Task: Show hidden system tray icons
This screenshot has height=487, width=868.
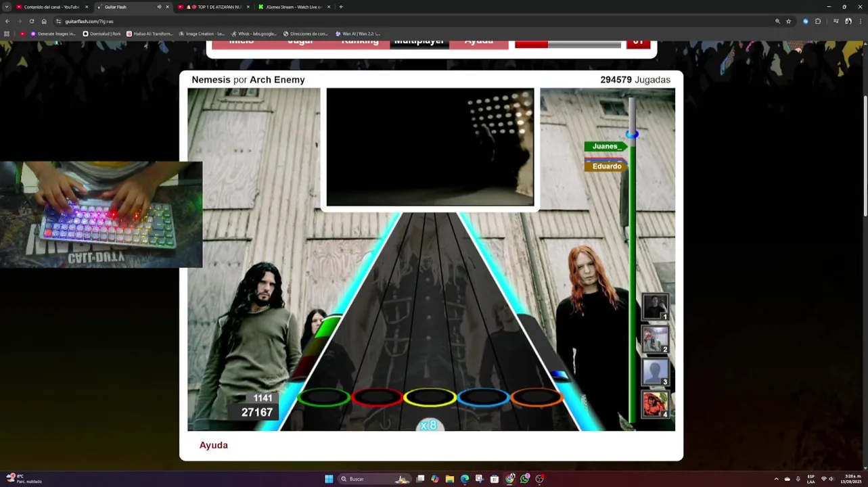Action: pos(776,479)
